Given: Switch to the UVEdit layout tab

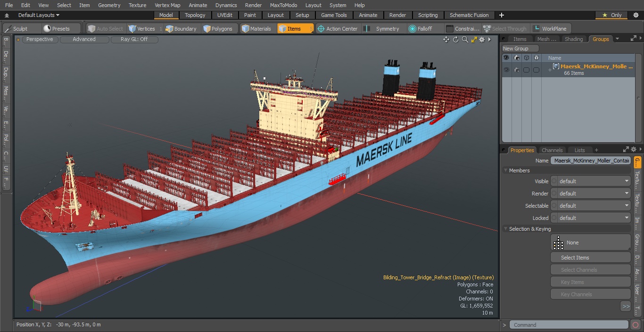Looking at the screenshot, I should [x=225, y=15].
